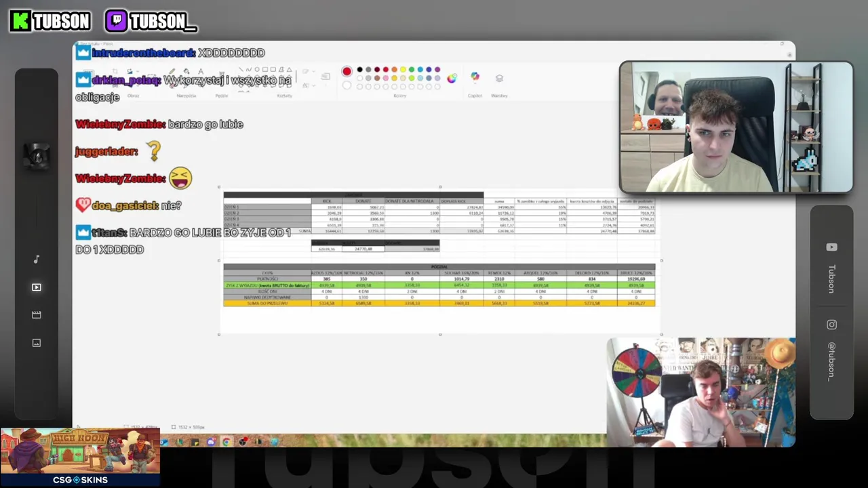The height and width of the screenshot is (488, 868).
Task: Pick the brown palette color
Action: tap(377, 78)
